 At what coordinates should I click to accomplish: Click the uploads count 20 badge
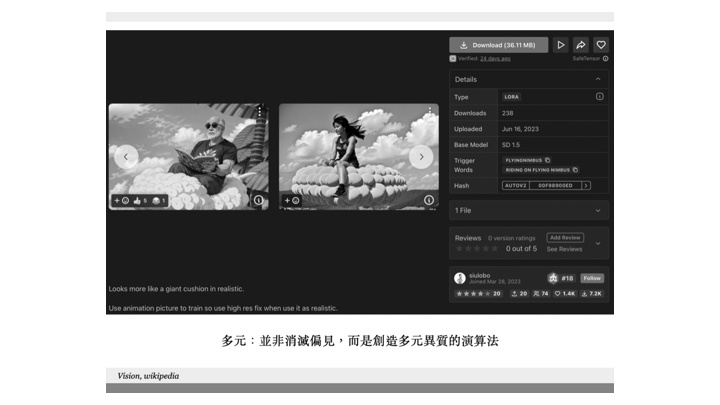[x=519, y=294]
